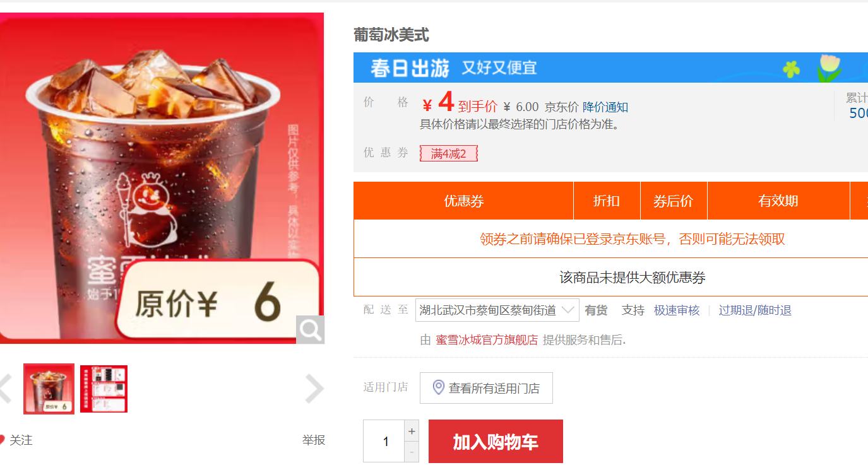Show next thumbnails with right arrow
This screenshot has height=470, width=868.
tap(314, 389)
